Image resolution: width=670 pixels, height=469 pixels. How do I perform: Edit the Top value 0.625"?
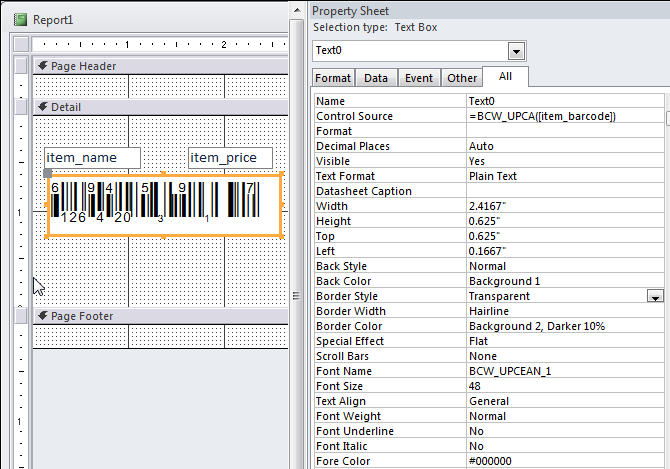tap(565, 236)
